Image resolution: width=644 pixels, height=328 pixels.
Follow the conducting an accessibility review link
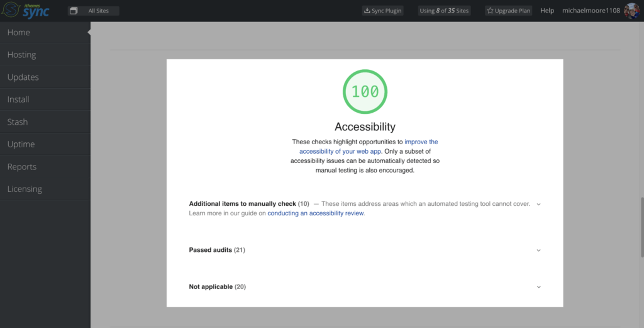coord(316,213)
